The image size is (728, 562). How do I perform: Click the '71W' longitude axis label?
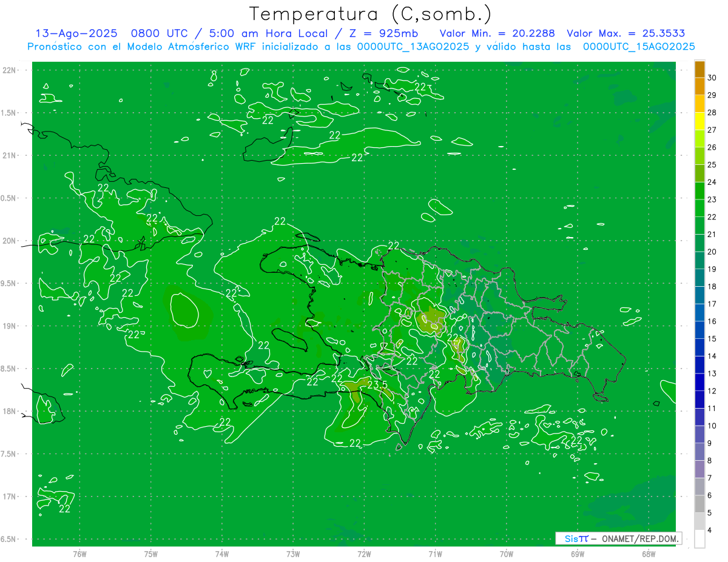click(x=435, y=554)
